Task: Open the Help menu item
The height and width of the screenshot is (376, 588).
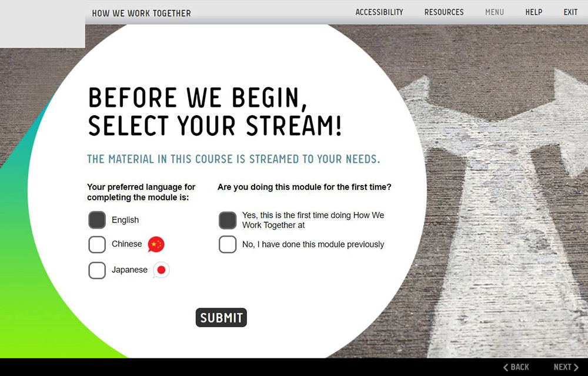Action: point(534,12)
